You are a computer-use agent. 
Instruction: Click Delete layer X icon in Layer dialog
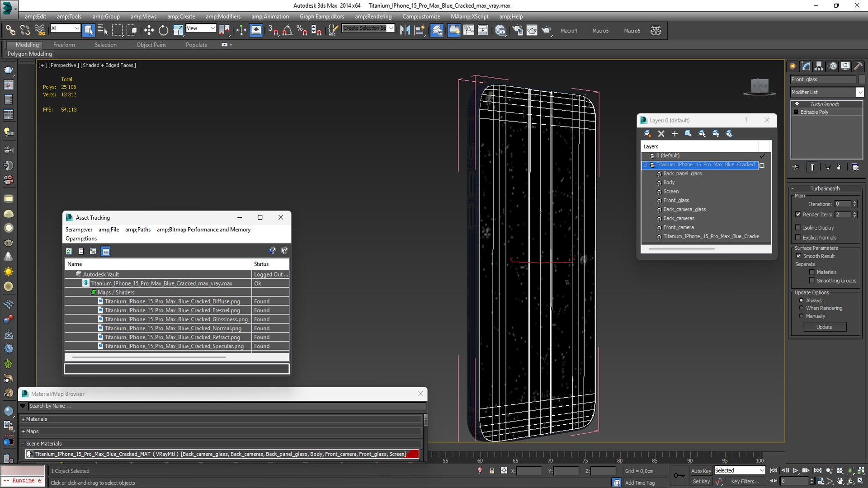(x=661, y=134)
